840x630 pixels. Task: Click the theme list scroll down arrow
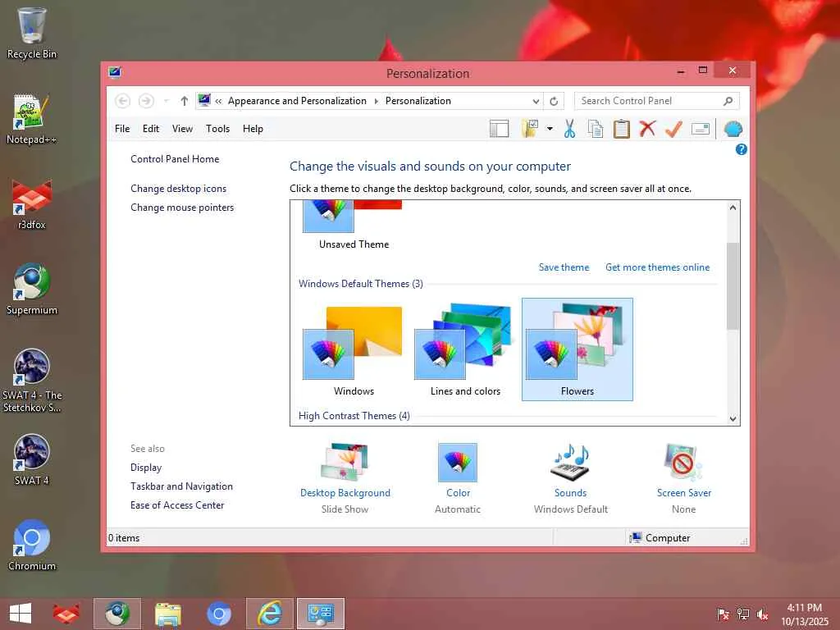pyautogui.click(x=733, y=419)
